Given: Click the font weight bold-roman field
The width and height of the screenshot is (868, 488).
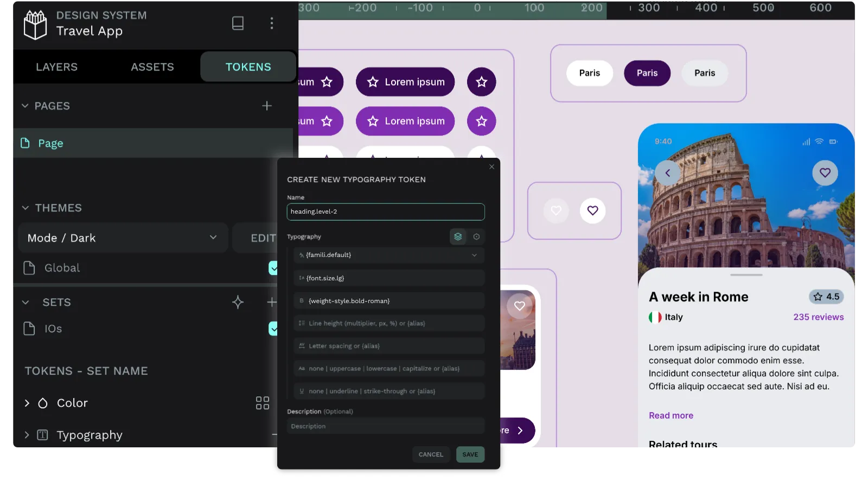Looking at the screenshot, I should tap(389, 301).
